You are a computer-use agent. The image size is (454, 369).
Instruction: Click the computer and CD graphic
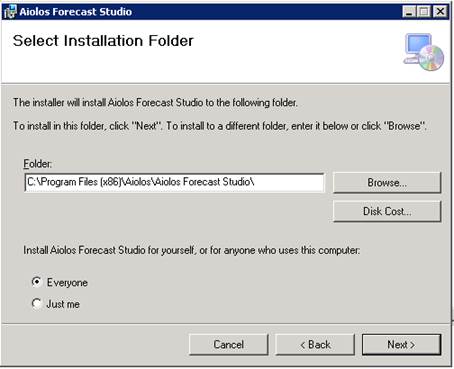424,52
